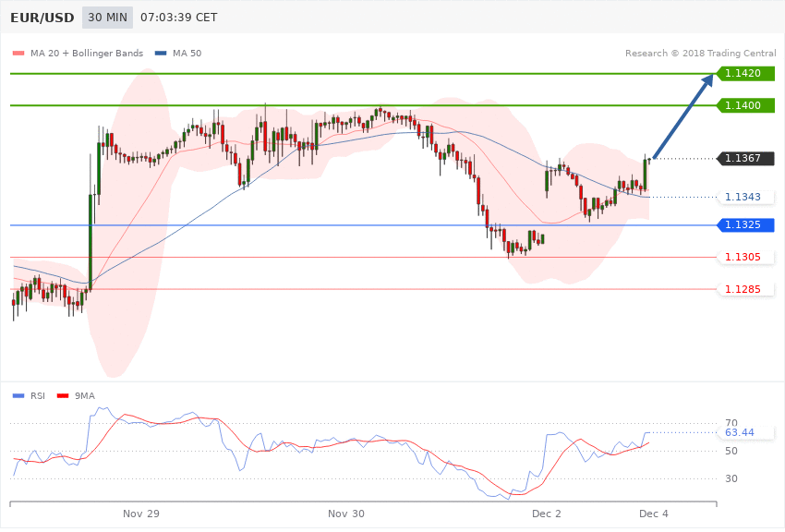Click the Nov 29 date axis label
785x532 pixels.
point(141,514)
